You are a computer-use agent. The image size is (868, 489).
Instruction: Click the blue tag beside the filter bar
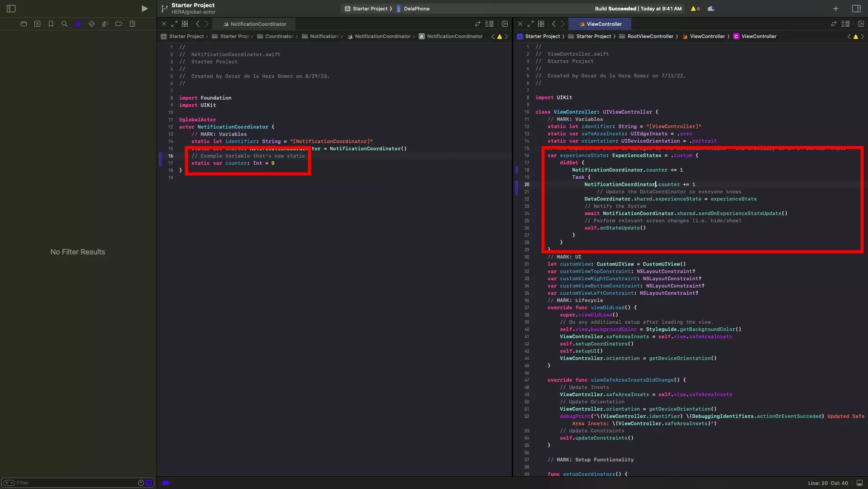click(x=166, y=483)
